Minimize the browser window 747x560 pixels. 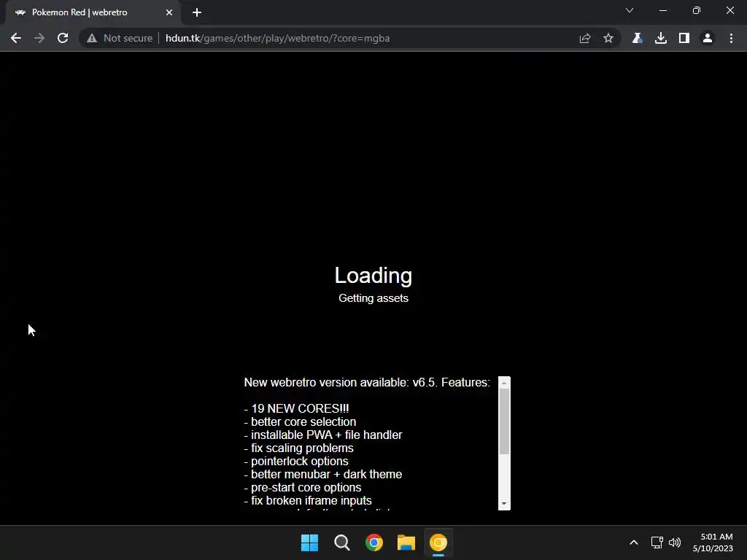click(x=662, y=10)
